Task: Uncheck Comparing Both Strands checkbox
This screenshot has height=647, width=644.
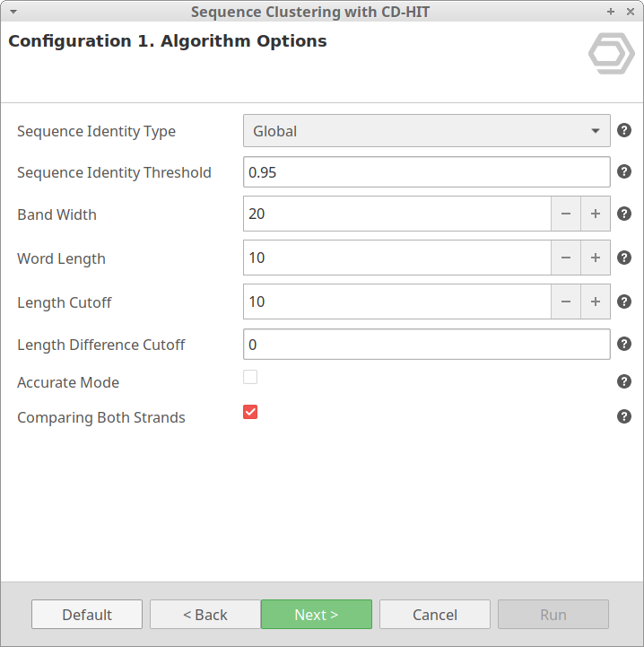Action: click(x=250, y=412)
